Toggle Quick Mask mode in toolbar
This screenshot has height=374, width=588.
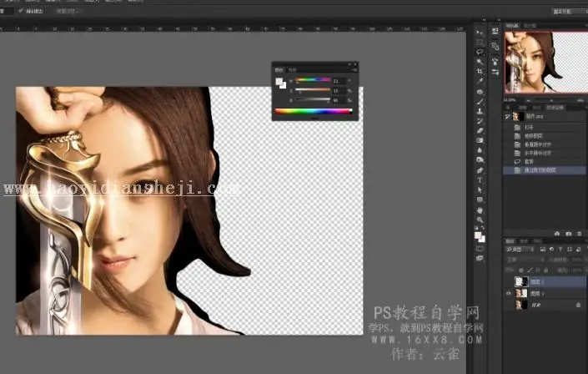pos(480,249)
